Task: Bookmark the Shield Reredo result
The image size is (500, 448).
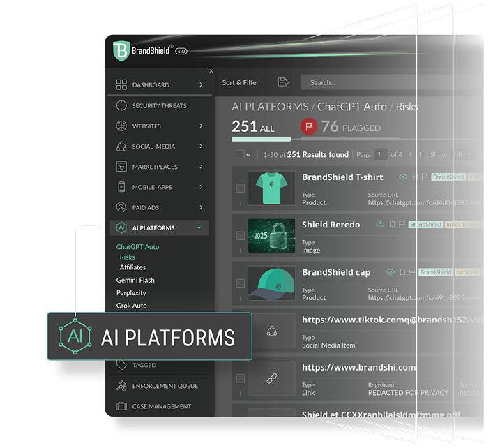Action: coord(392,224)
